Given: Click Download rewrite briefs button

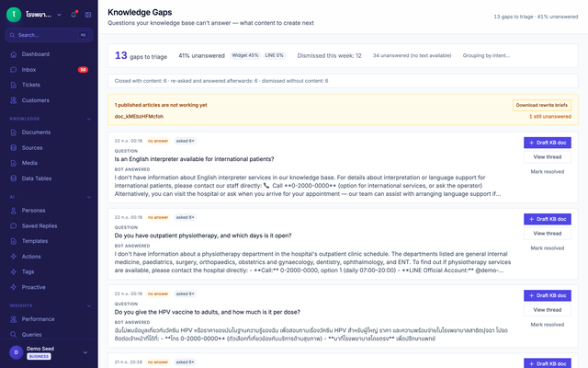Looking at the screenshot, I should coord(542,105).
